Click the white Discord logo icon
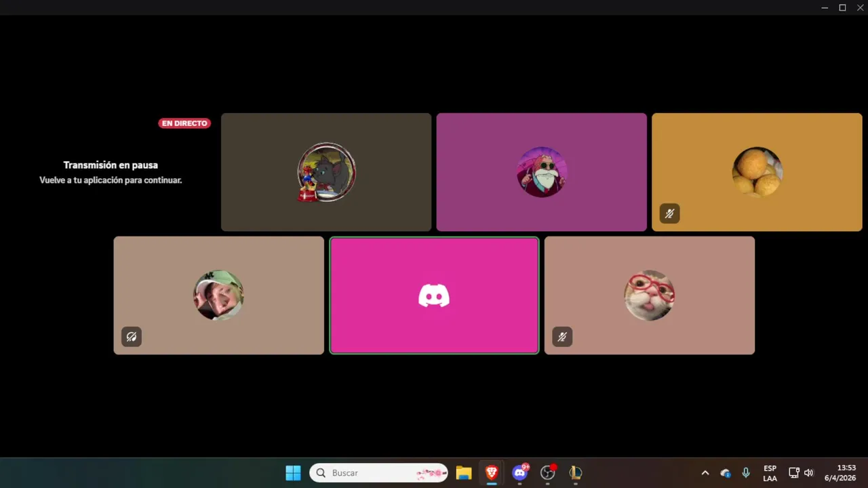Screen dimensions: 868x488 point(434,296)
